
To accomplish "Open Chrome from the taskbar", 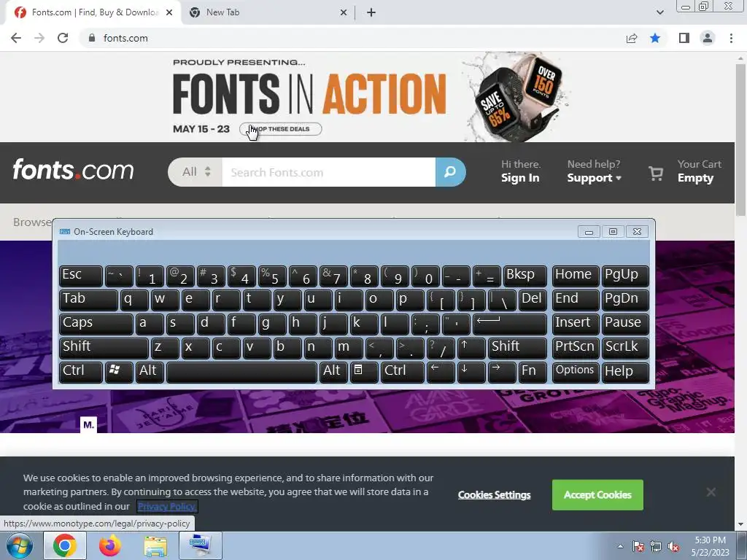I will coord(65,545).
